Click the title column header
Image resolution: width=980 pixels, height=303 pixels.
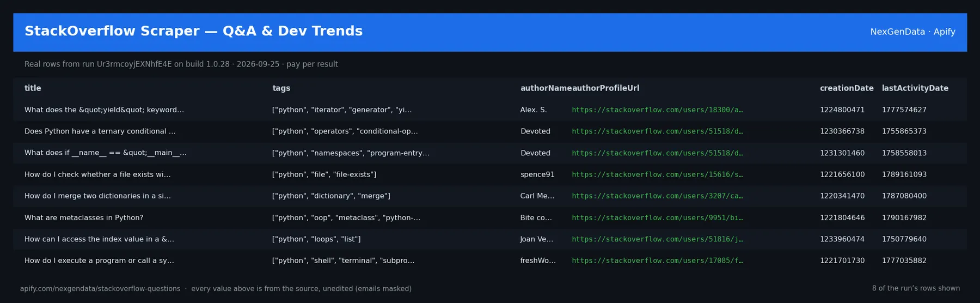33,88
